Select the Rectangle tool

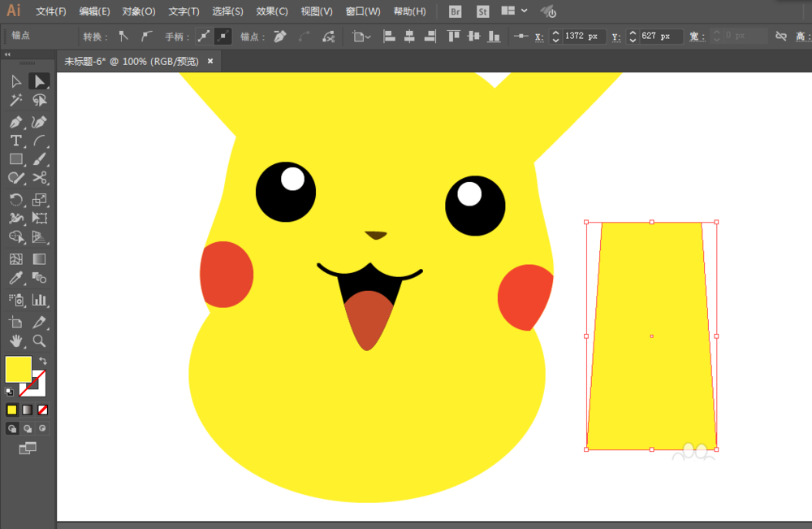16,159
